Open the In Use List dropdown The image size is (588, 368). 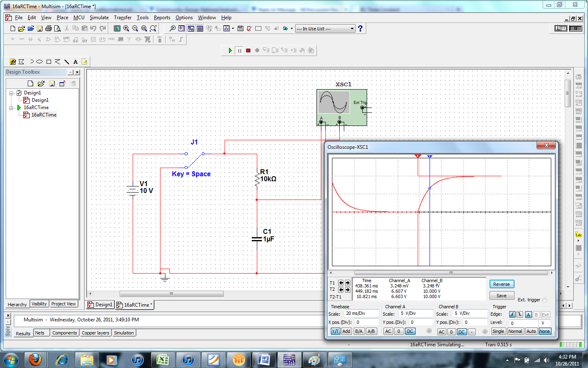pyautogui.click(x=352, y=29)
